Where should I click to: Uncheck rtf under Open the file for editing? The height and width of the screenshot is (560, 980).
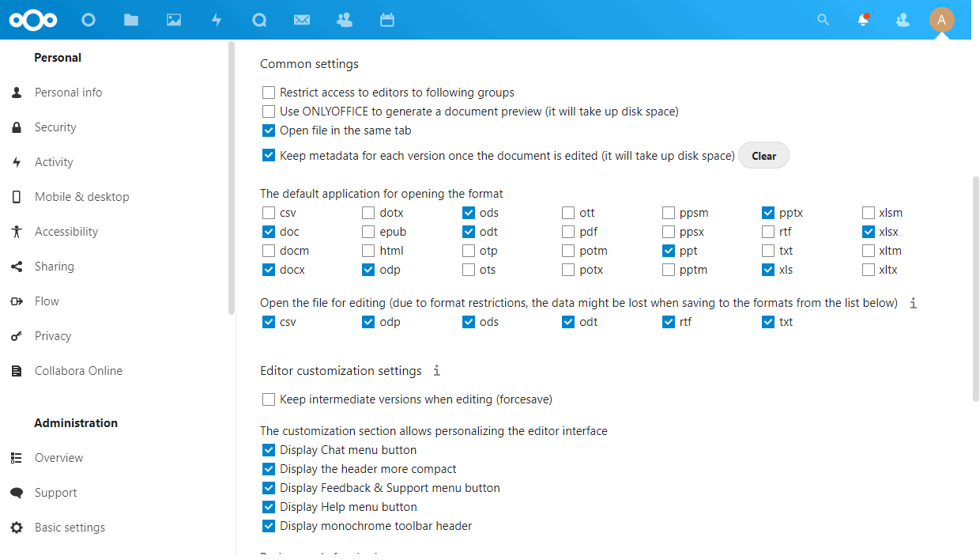(x=669, y=322)
